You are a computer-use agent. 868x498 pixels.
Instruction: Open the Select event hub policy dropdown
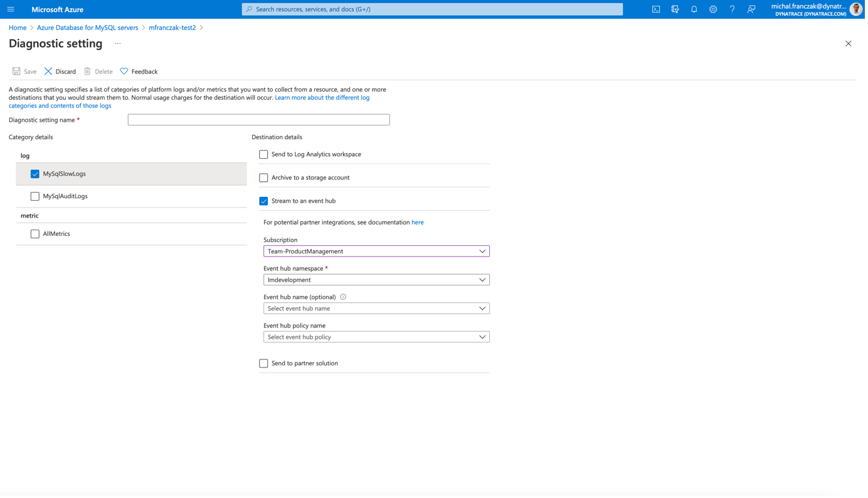tap(378, 338)
